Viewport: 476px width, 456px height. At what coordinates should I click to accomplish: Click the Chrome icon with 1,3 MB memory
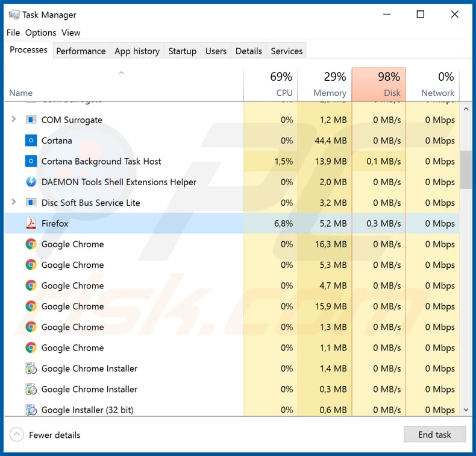(31, 326)
